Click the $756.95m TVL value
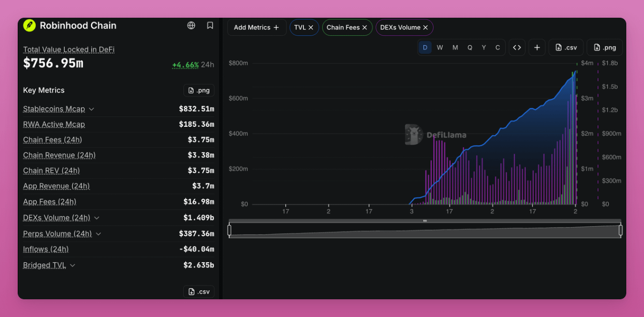The image size is (644, 317). 53,63
